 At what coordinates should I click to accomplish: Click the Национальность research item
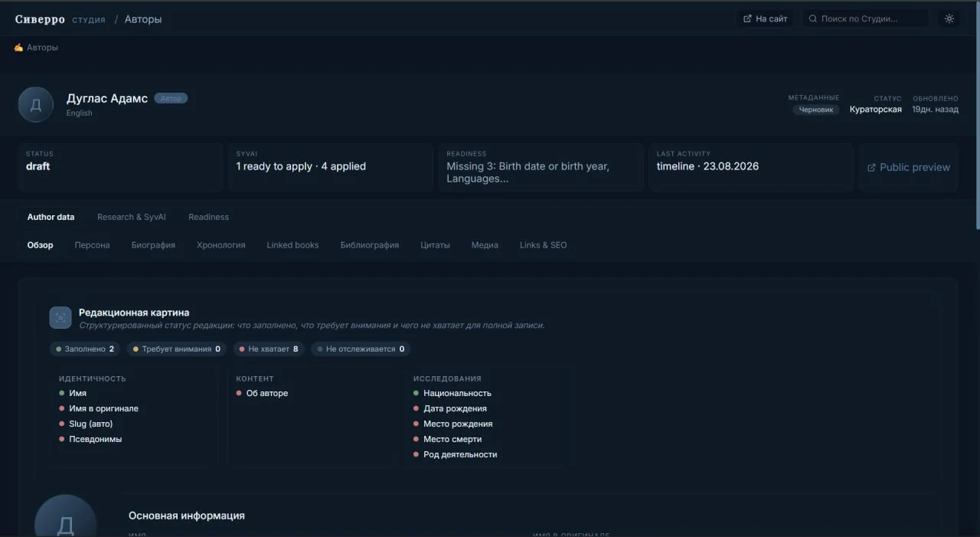point(452,394)
